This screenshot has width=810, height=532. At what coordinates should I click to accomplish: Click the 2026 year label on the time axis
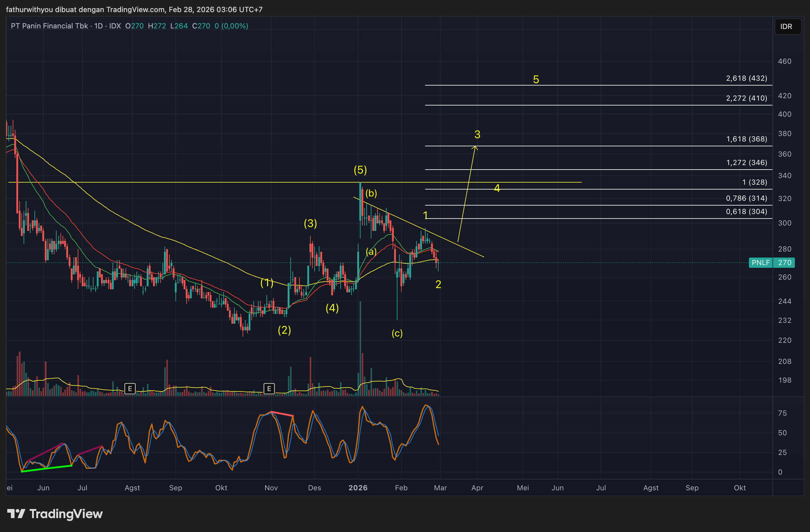click(x=358, y=488)
